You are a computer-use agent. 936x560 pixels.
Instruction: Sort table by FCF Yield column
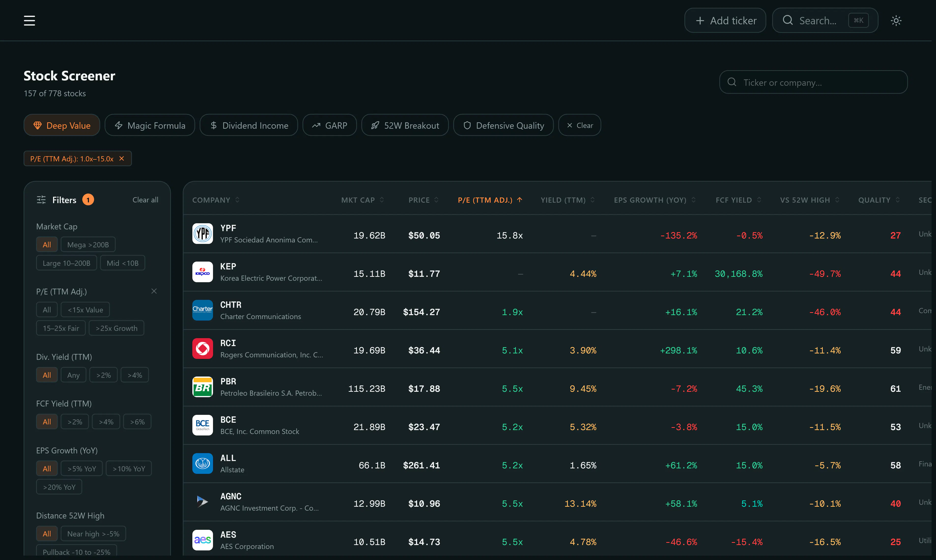[x=739, y=200]
